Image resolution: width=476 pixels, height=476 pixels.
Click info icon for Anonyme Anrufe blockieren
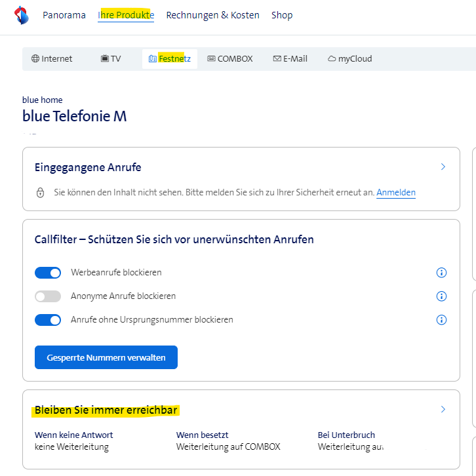click(441, 296)
